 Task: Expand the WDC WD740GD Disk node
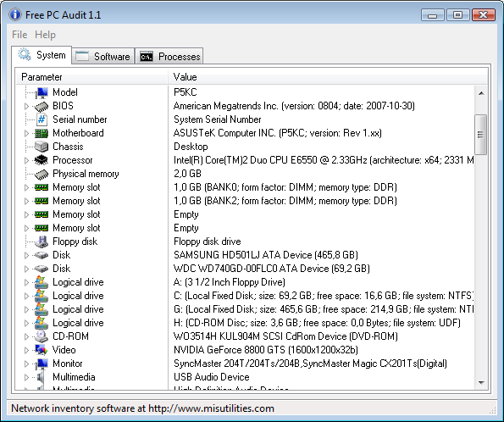26,269
